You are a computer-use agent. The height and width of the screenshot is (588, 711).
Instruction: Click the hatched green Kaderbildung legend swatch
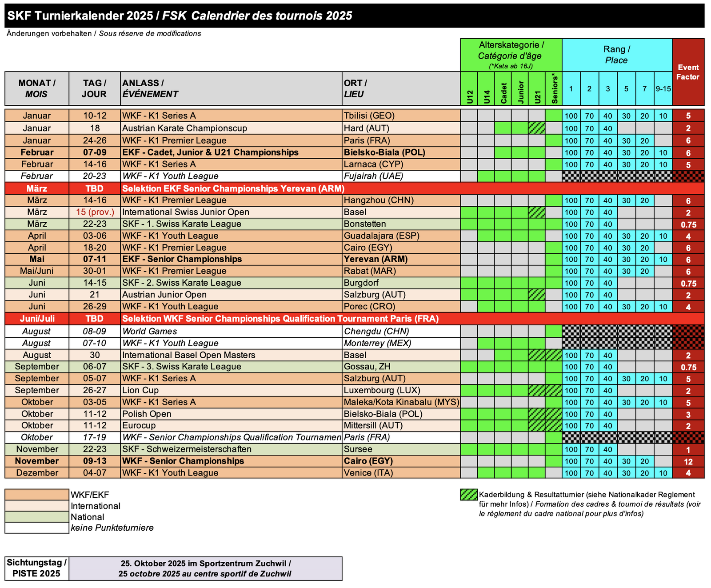[469, 495]
